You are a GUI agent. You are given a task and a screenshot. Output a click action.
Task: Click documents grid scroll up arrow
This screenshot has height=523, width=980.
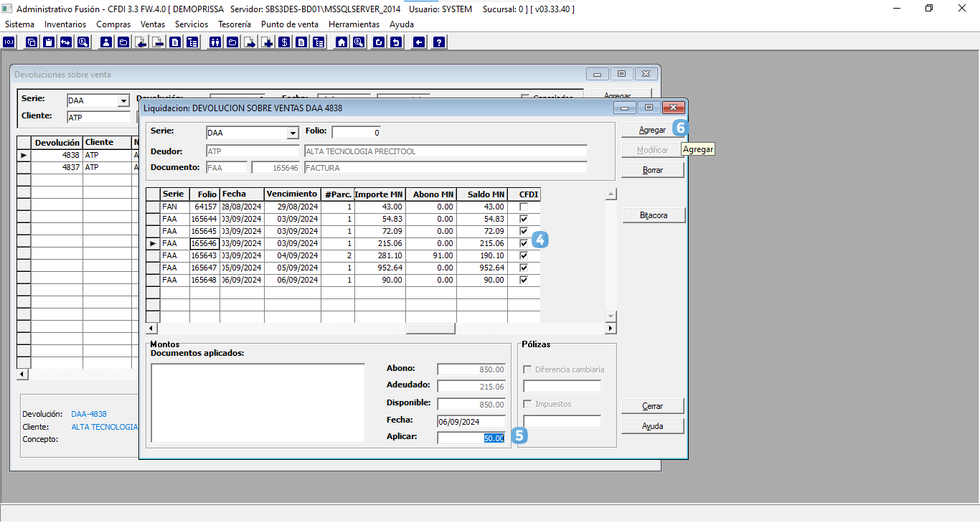611,194
